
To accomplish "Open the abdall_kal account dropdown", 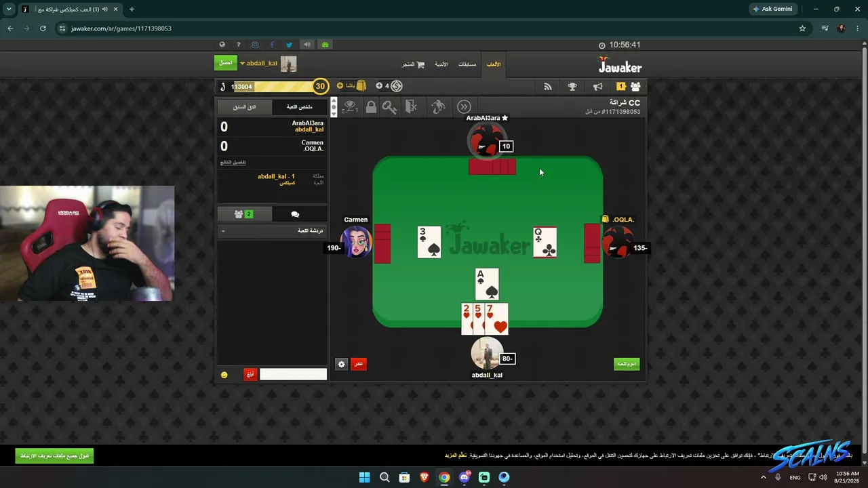I will [x=258, y=64].
